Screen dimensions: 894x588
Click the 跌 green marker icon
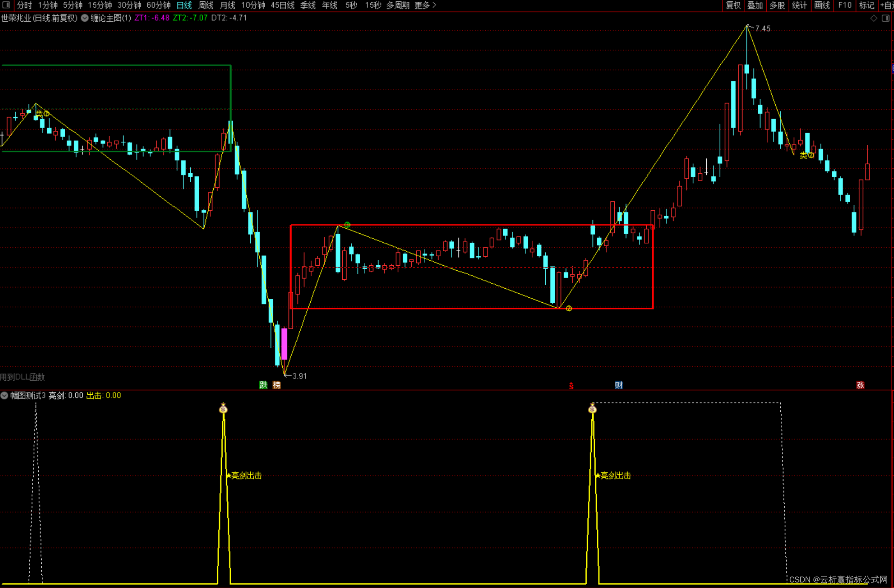tap(264, 385)
